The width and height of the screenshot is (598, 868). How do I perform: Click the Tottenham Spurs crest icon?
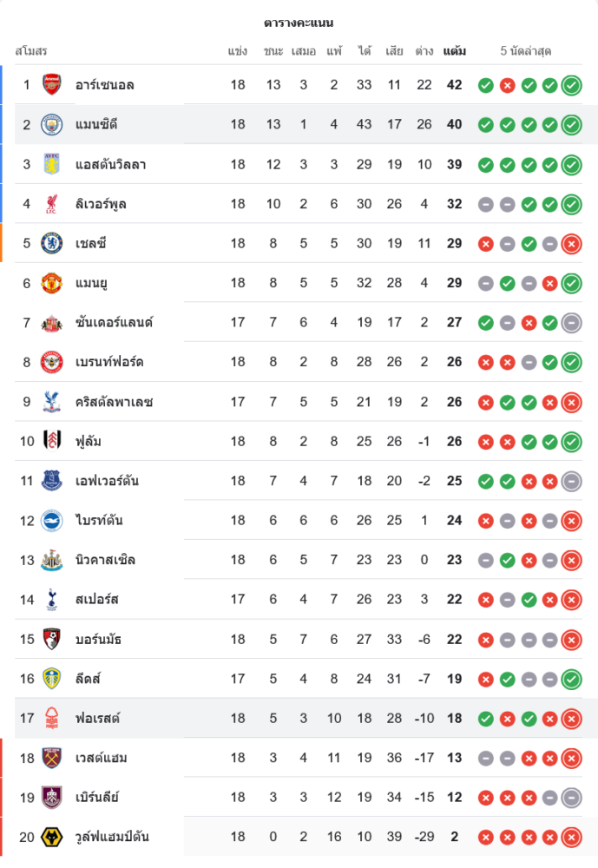52,600
